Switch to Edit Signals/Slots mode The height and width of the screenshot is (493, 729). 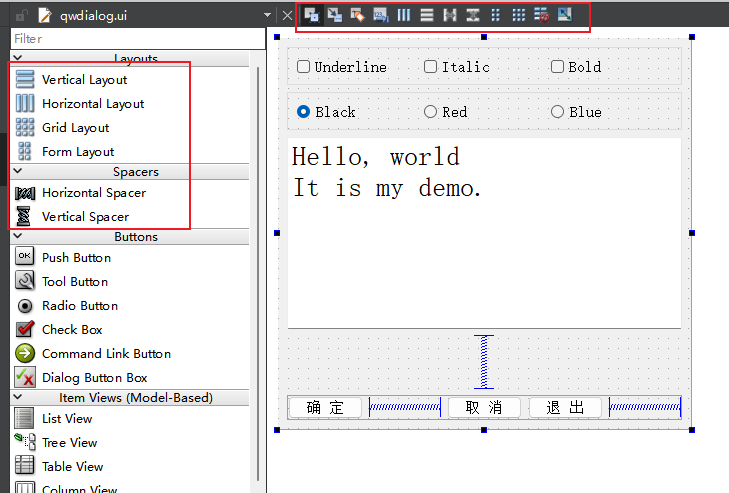(334, 15)
